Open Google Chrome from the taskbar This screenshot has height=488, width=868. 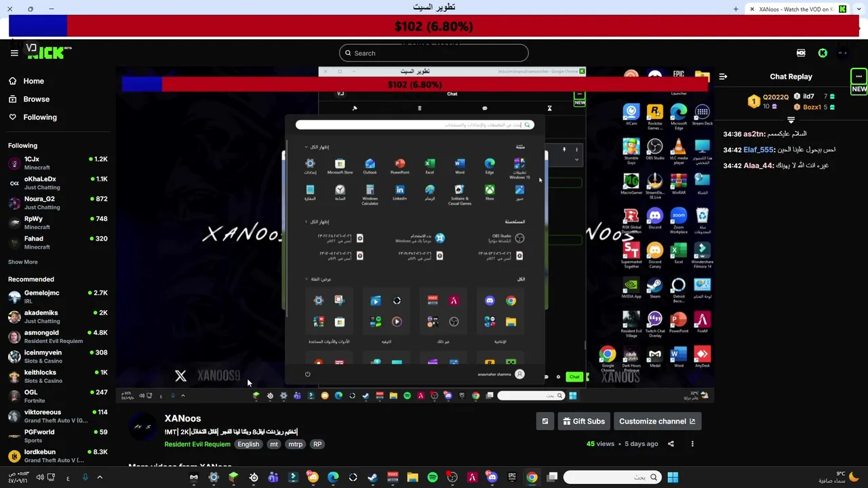pyautogui.click(x=532, y=477)
